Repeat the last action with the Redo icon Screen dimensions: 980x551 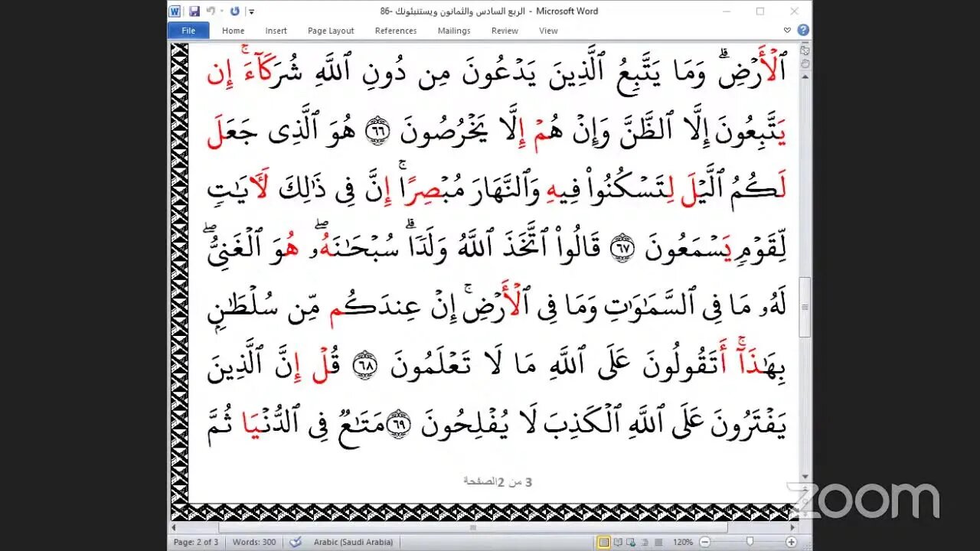pyautogui.click(x=235, y=11)
